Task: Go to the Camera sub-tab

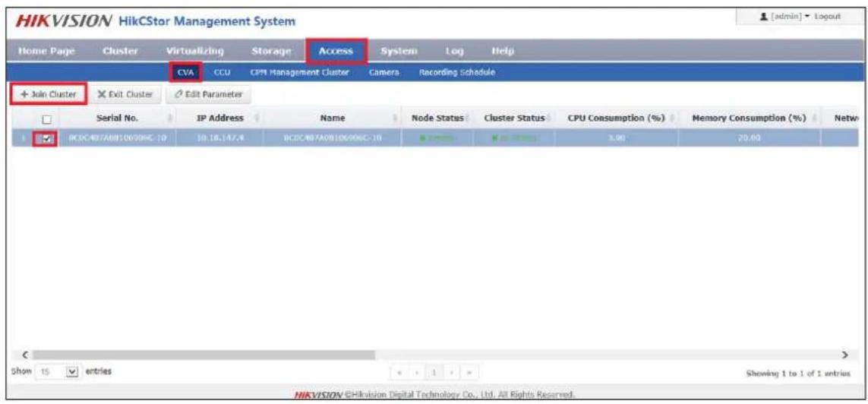Action: (383, 72)
